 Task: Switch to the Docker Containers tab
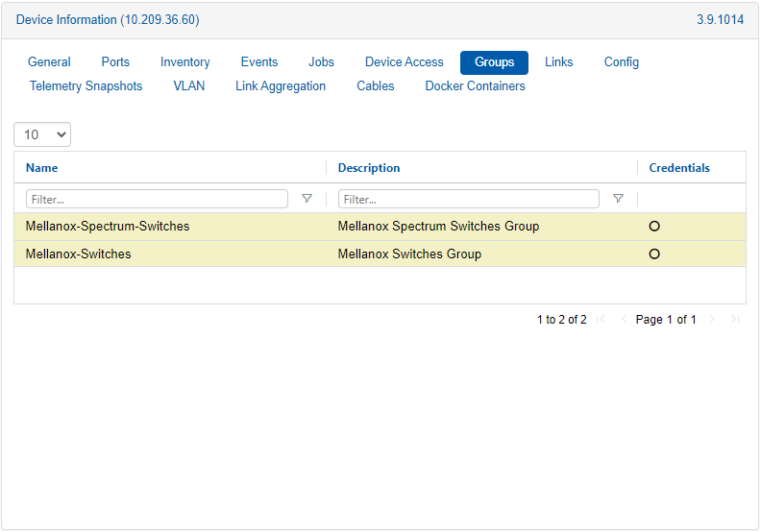coord(475,86)
